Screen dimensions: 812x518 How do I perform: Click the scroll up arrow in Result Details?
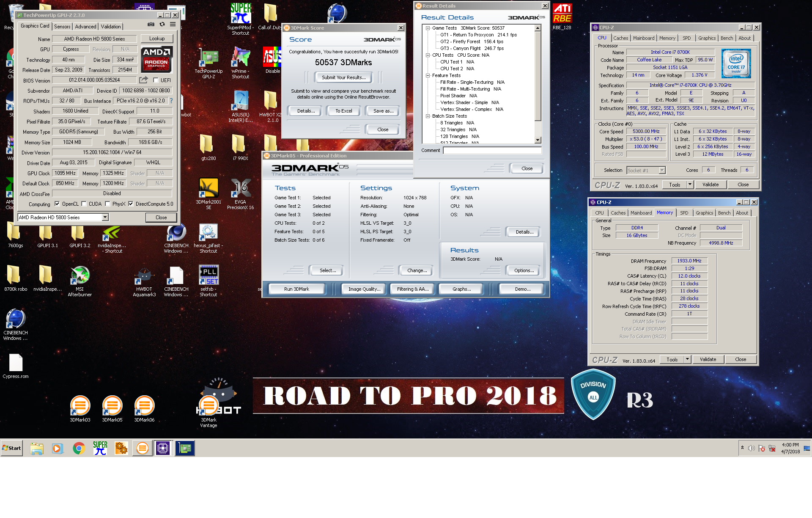pyautogui.click(x=538, y=28)
